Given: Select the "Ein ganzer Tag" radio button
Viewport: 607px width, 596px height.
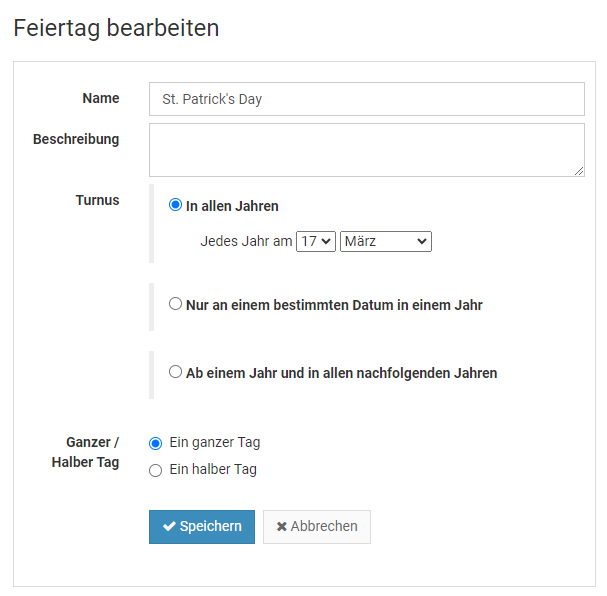Looking at the screenshot, I should (x=155, y=443).
